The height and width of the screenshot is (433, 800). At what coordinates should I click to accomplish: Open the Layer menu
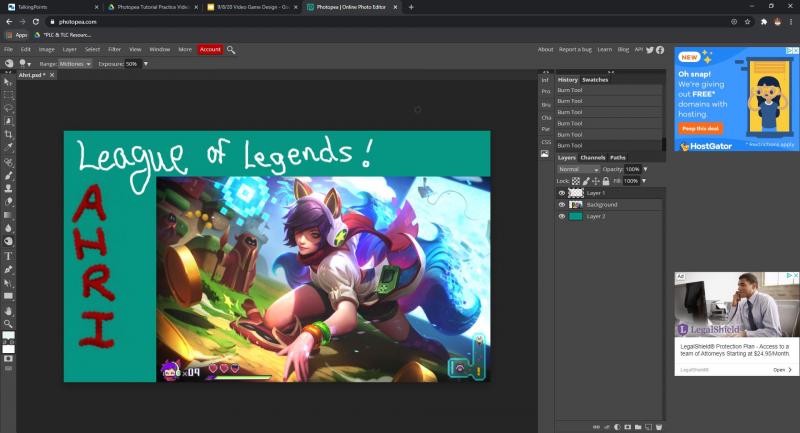pos(69,49)
